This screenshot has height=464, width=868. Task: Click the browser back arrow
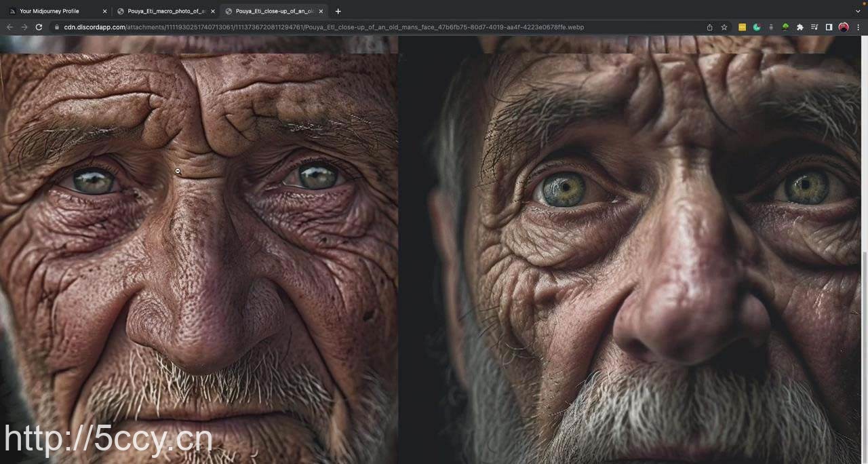click(9, 27)
